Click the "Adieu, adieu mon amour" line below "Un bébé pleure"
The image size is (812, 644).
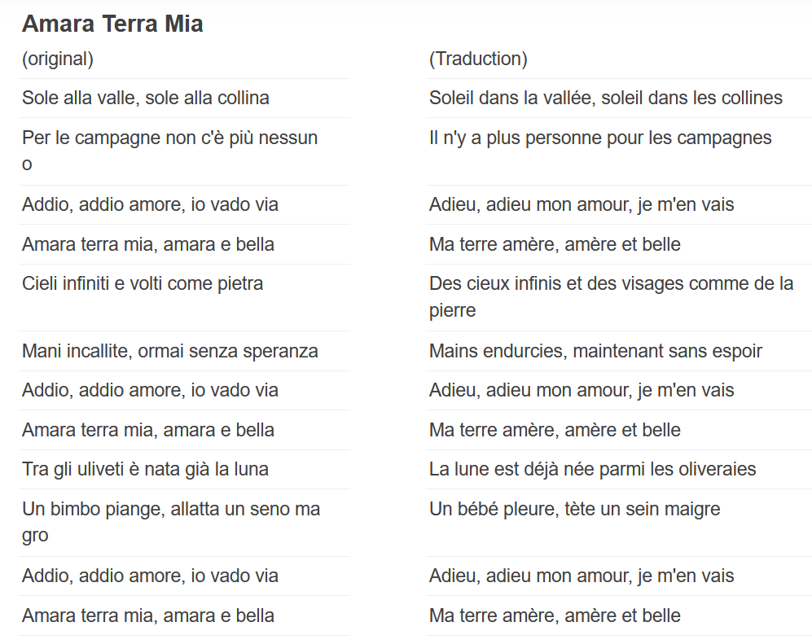(581, 576)
